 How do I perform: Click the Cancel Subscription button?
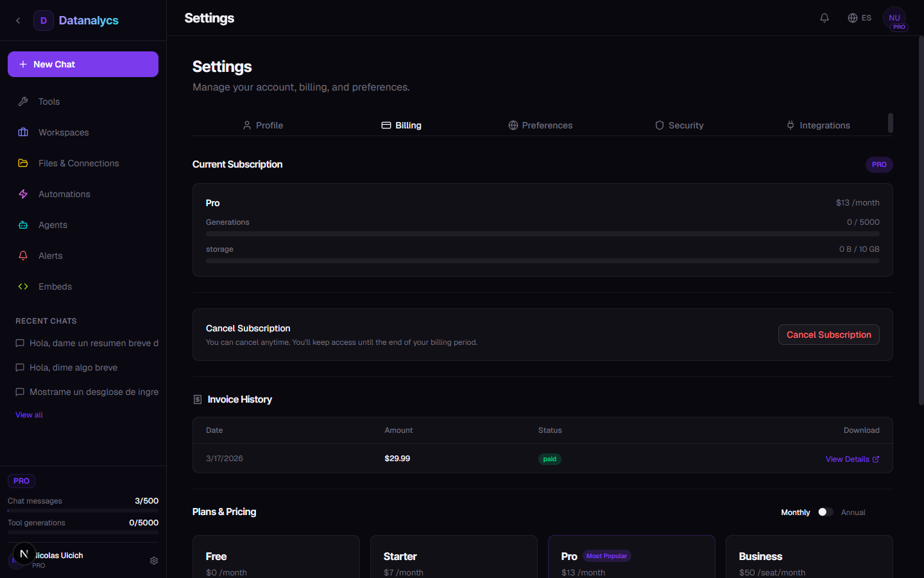(828, 335)
